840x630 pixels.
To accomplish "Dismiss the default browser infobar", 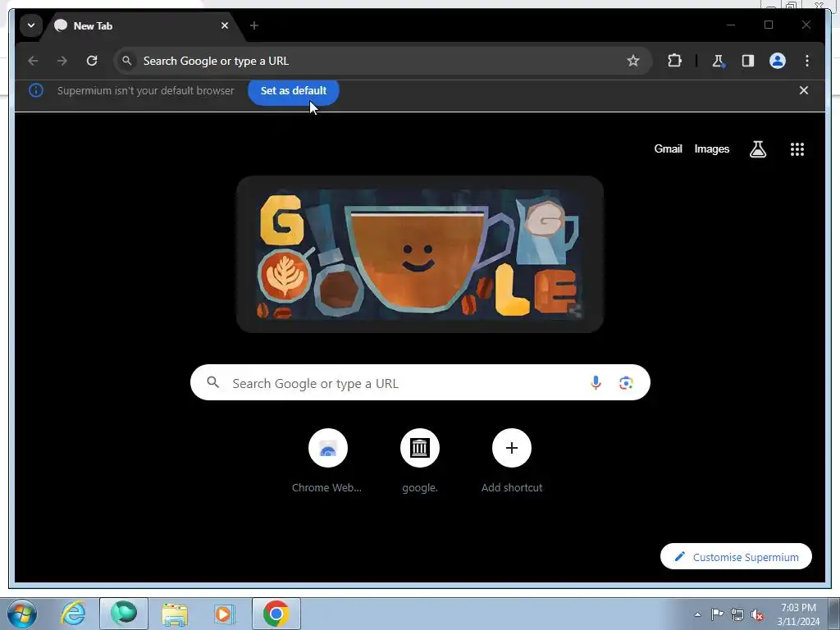I will [x=804, y=90].
